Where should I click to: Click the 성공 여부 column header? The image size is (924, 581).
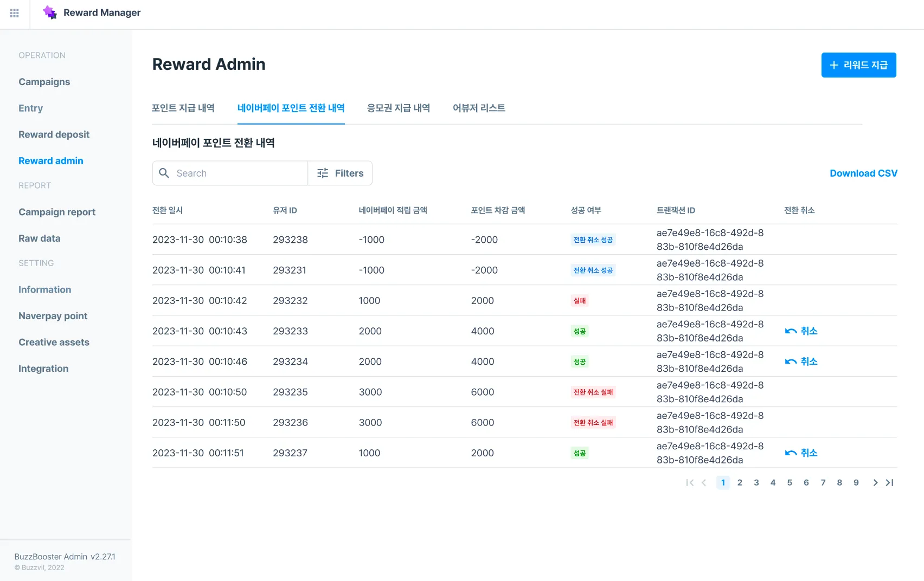click(586, 210)
